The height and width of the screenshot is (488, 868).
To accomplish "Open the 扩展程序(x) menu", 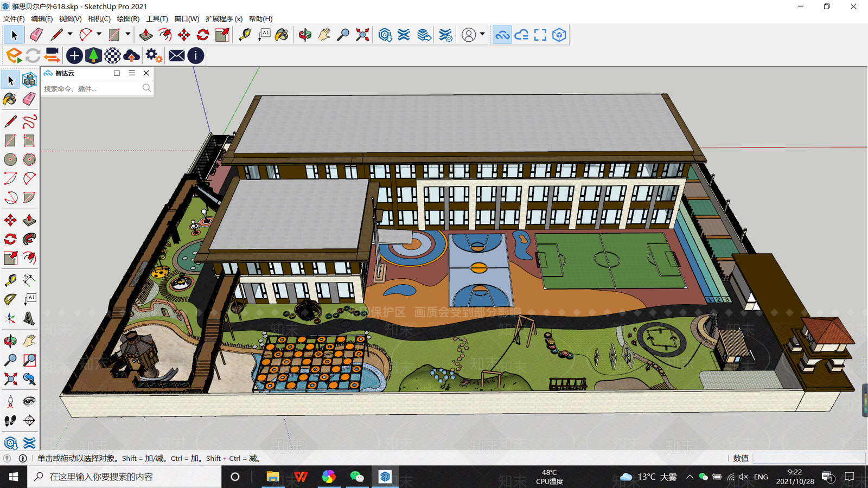I will click(224, 18).
